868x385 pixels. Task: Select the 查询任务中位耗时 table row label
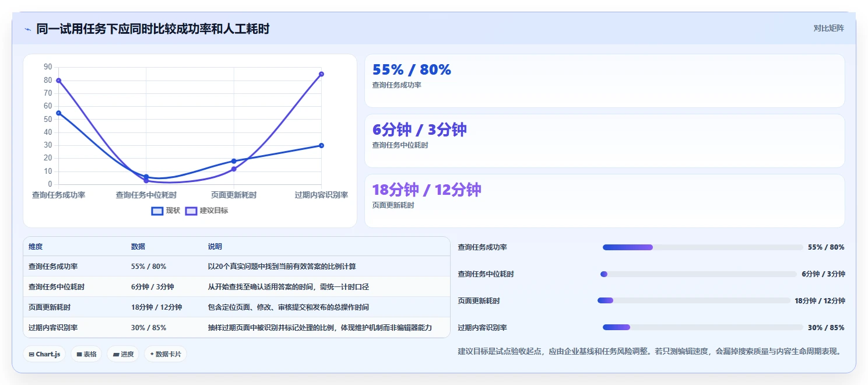(x=57, y=287)
